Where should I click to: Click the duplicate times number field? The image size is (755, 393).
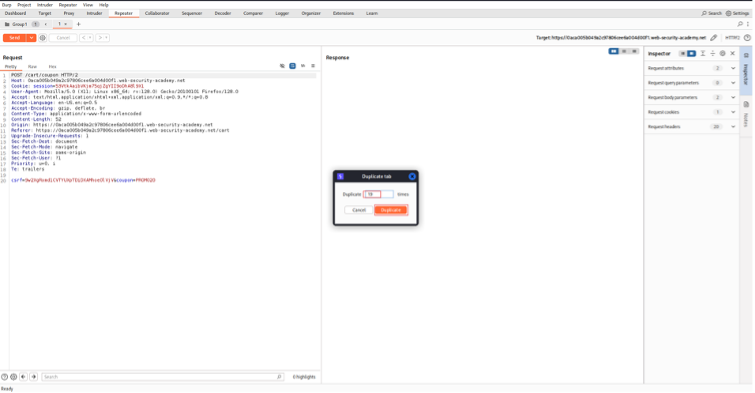tap(378, 194)
